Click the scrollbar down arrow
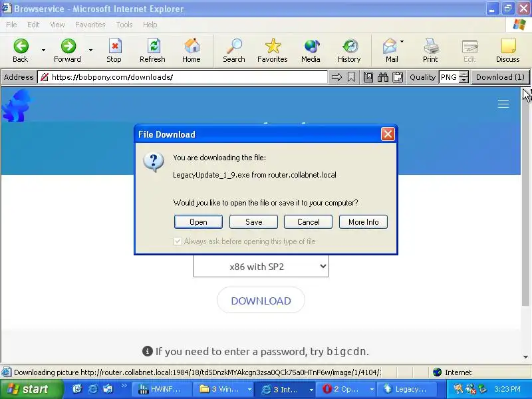This screenshot has width=532, height=399. click(x=525, y=357)
